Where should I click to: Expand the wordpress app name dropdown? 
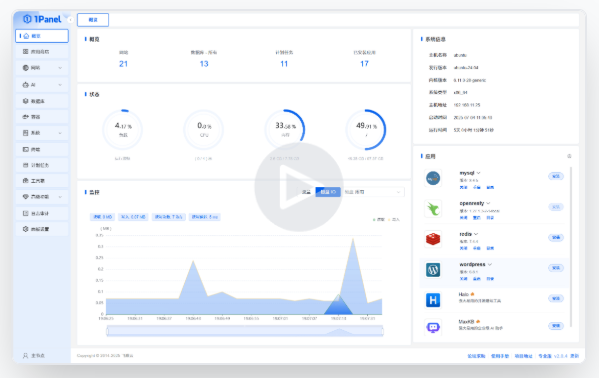(490, 264)
